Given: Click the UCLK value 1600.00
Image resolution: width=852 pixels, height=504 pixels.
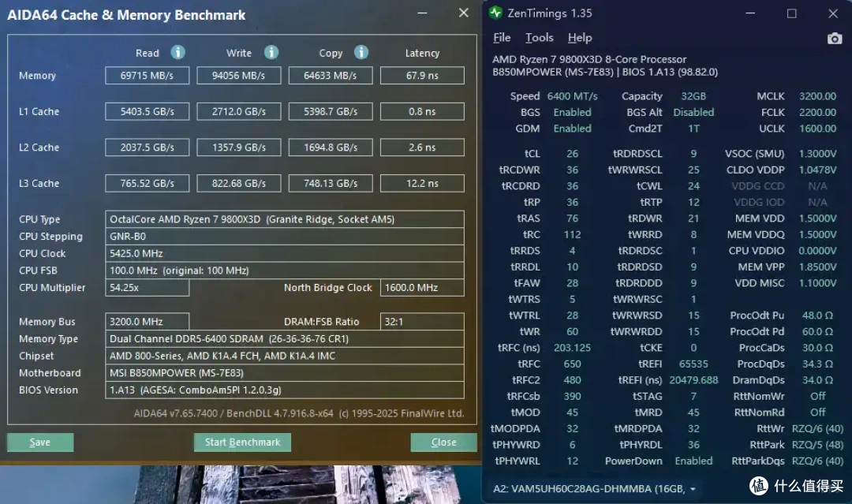Looking at the screenshot, I should coord(817,129).
